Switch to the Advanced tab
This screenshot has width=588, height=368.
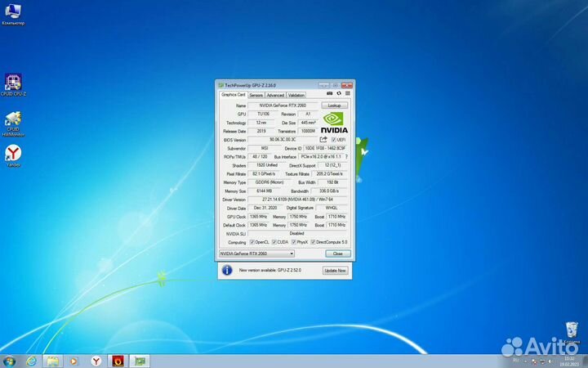pyautogui.click(x=275, y=95)
